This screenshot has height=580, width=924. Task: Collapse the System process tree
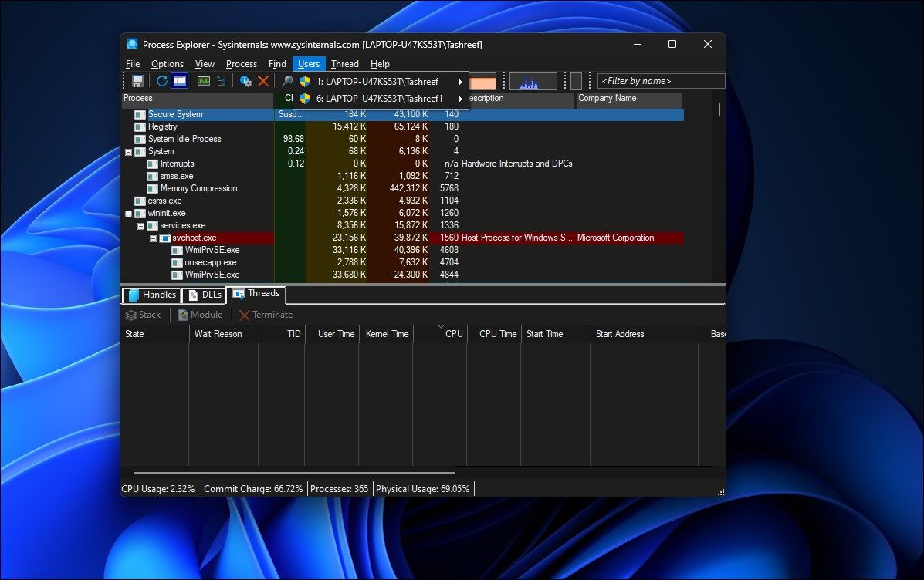click(x=129, y=151)
